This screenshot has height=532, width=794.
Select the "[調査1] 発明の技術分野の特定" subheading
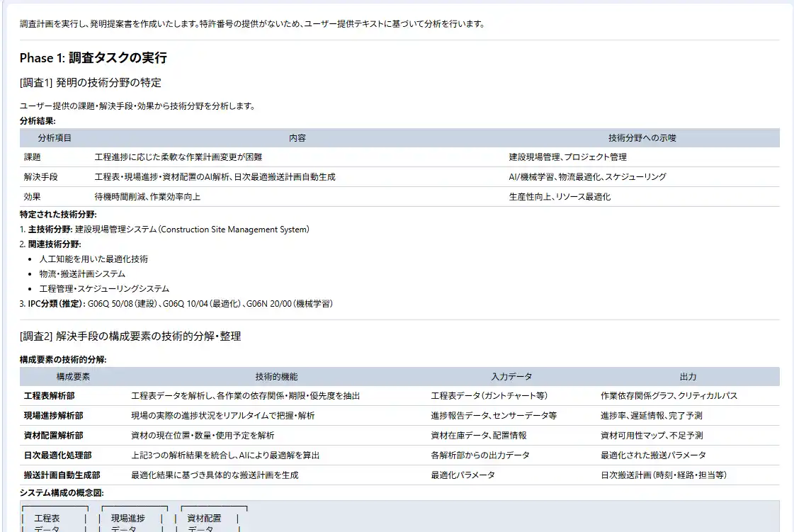[90, 83]
